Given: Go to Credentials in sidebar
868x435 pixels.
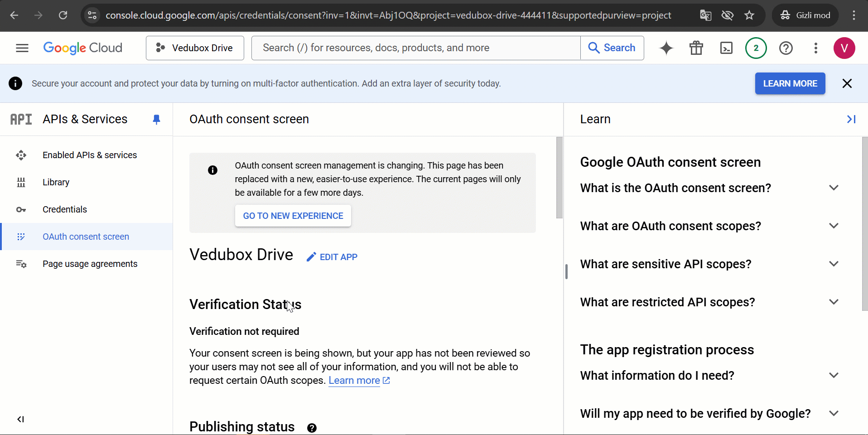Looking at the screenshot, I should (65, 209).
